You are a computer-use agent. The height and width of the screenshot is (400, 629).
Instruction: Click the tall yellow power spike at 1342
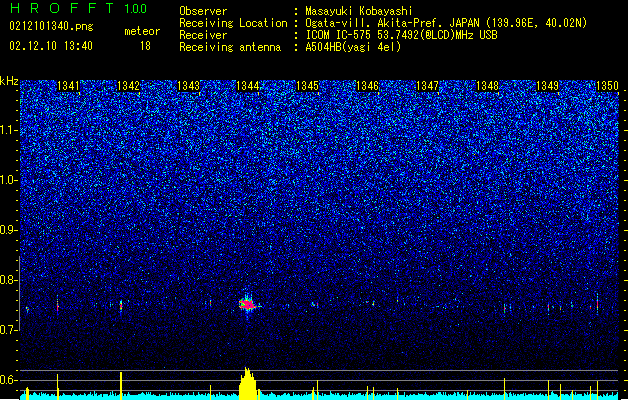click(121, 386)
